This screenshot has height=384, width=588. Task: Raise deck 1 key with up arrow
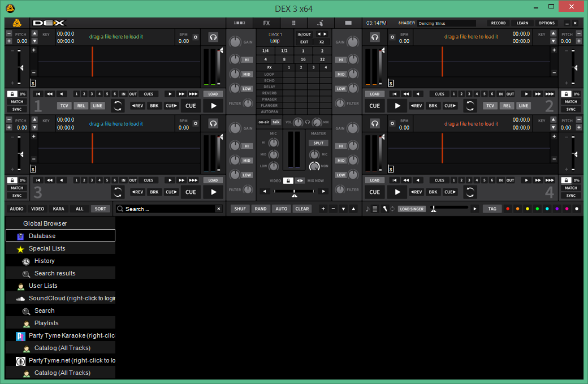(34, 33)
